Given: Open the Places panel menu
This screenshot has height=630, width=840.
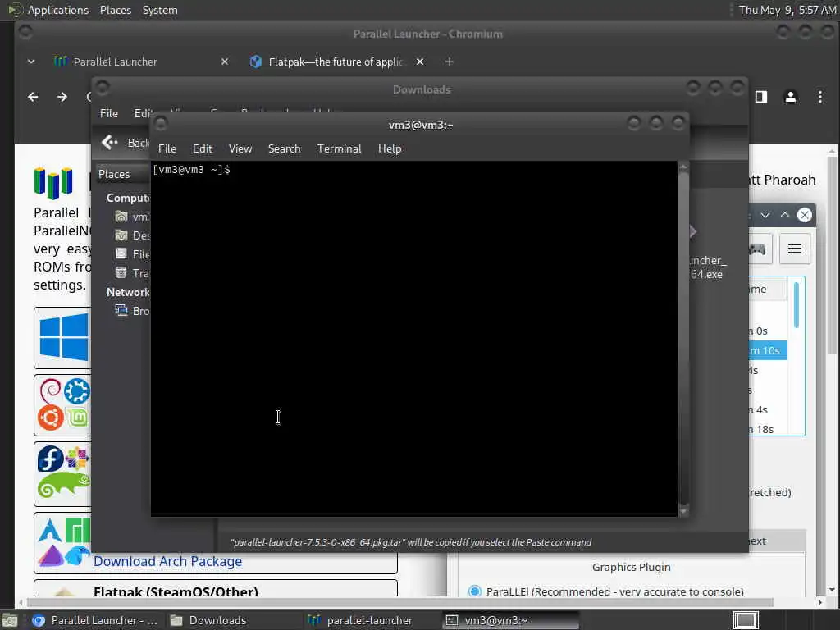Looking at the screenshot, I should 115,10.
